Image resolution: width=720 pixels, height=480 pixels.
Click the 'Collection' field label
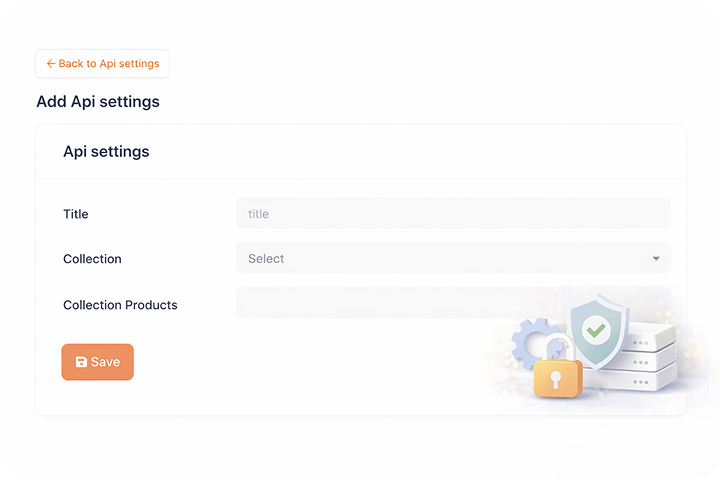92,259
